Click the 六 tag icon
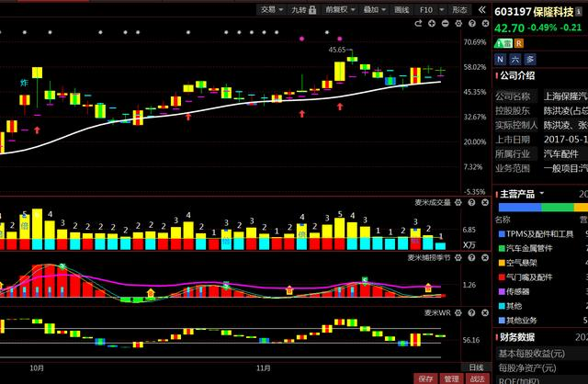 tap(515, 59)
